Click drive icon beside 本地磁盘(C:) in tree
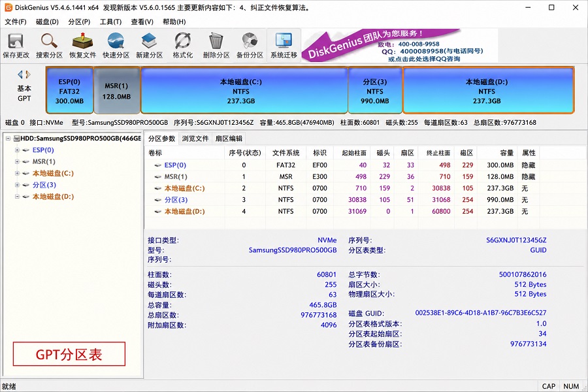This screenshot has height=392, width=588. click(26, 173)
